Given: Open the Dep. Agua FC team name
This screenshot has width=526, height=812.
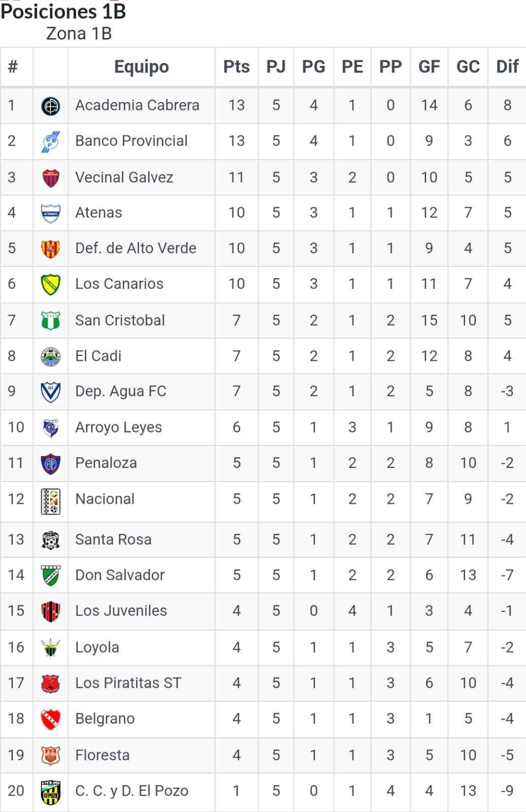Looking at the screenshot, I should pos(121,391).
